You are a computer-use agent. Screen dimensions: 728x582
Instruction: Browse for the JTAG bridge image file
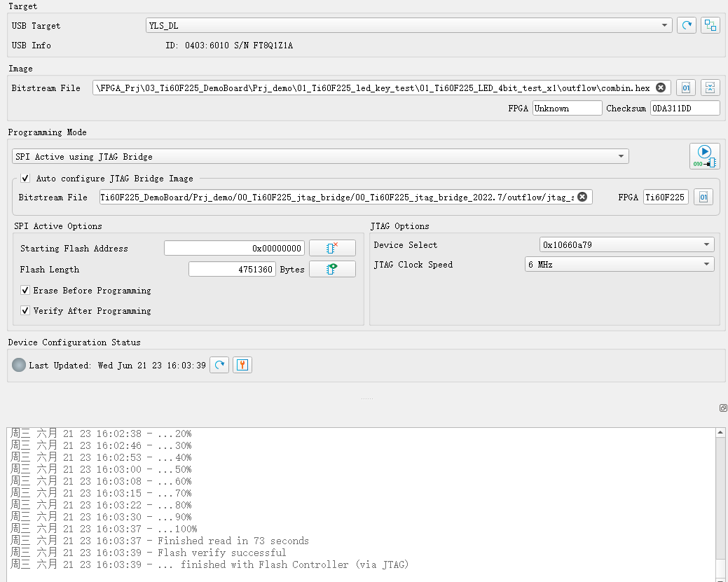[x=703, y=198]
